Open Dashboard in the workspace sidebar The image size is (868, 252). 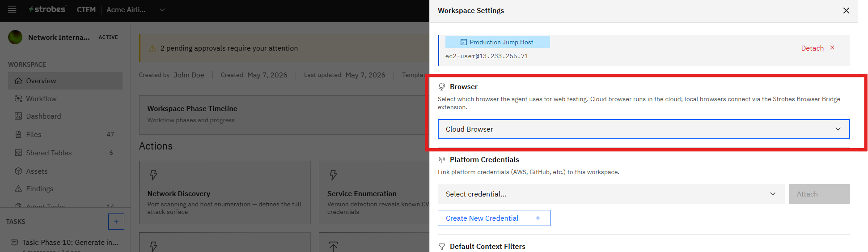pos(65,116)
